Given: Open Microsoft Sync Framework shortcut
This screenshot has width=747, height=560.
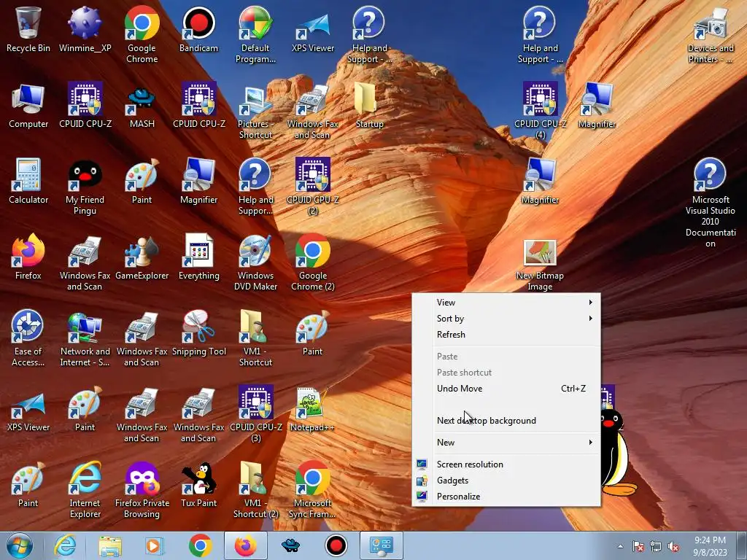Looking at the screenshot, I should coord(312,489).
